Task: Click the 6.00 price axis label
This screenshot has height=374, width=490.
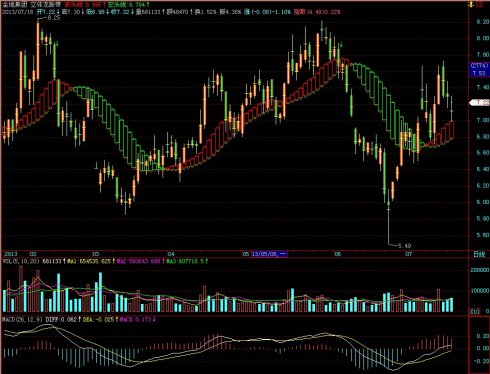Action: pos(483,202)
